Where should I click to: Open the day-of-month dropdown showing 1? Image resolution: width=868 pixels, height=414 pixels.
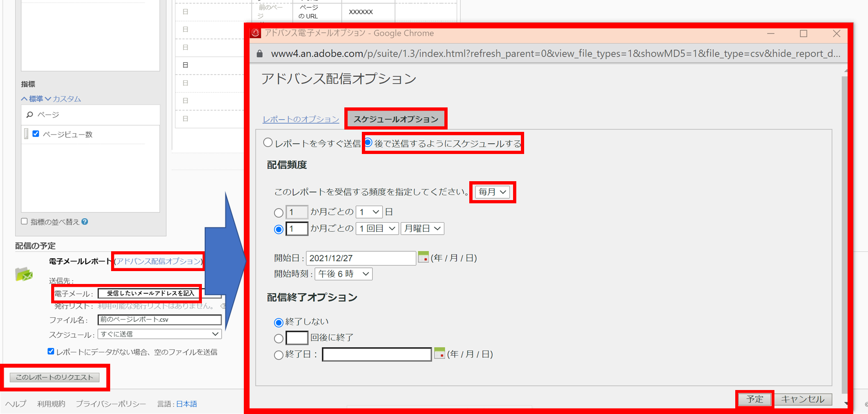pyautogui.click(x=369, y=212)
